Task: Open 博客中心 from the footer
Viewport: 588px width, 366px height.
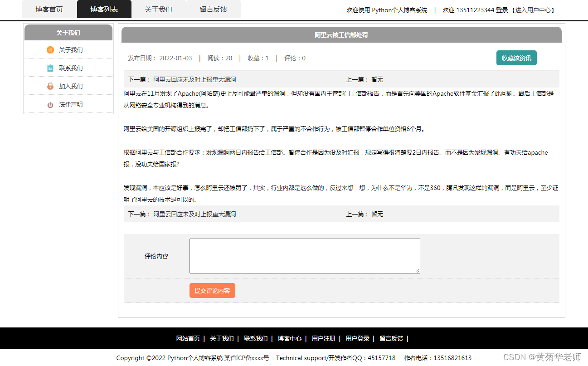Action: point(290,338)
